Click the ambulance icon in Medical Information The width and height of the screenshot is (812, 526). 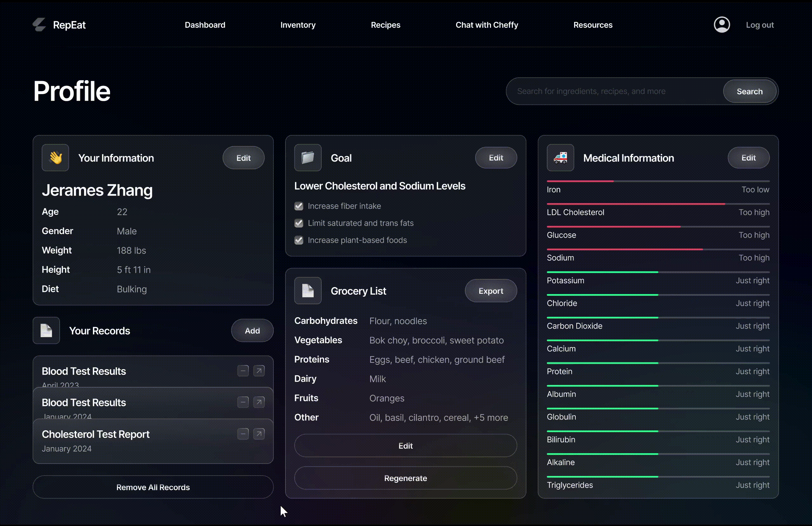pyautogui.click(x=560, y=158)
